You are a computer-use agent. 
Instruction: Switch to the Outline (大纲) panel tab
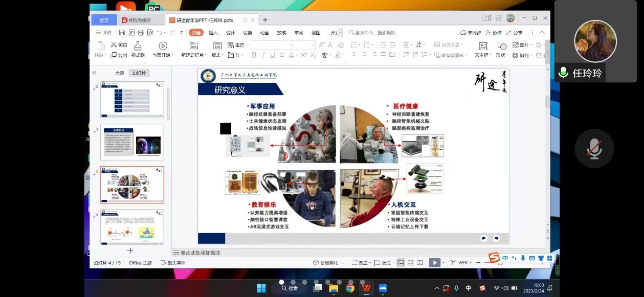119,73
